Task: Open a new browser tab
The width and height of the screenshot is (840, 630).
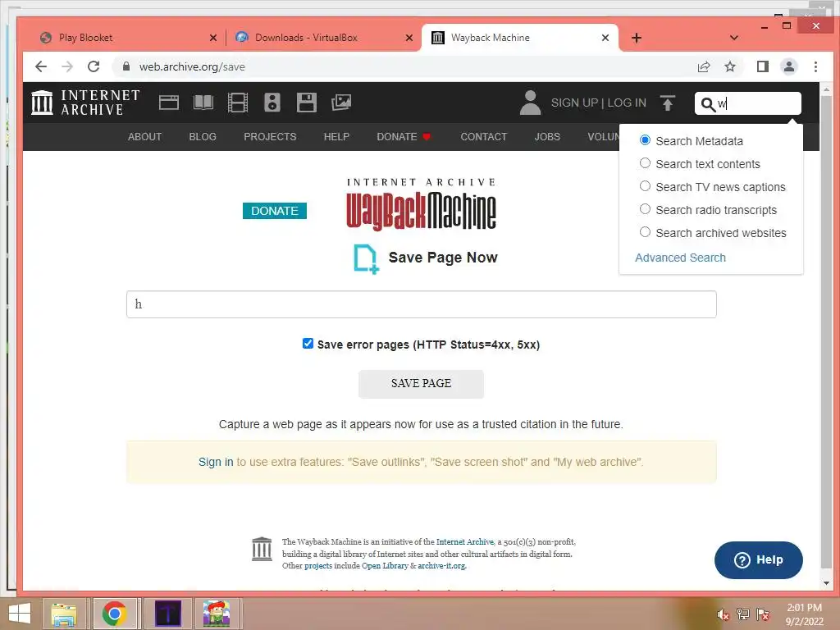Action: 636,38
